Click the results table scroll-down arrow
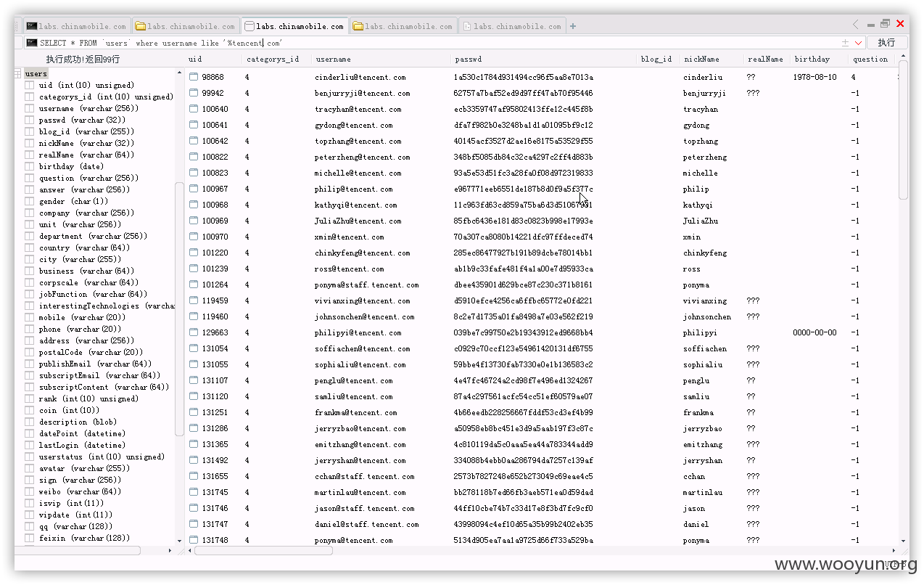 pyautogui.click(x=903, y=540)
